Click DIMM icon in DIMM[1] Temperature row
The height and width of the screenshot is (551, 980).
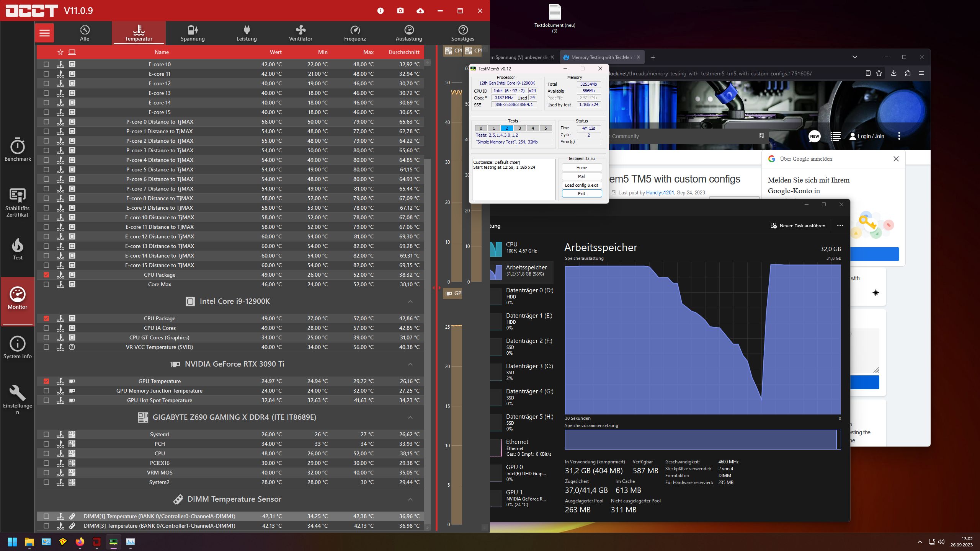pyautogui.click(x=72, y=516)
